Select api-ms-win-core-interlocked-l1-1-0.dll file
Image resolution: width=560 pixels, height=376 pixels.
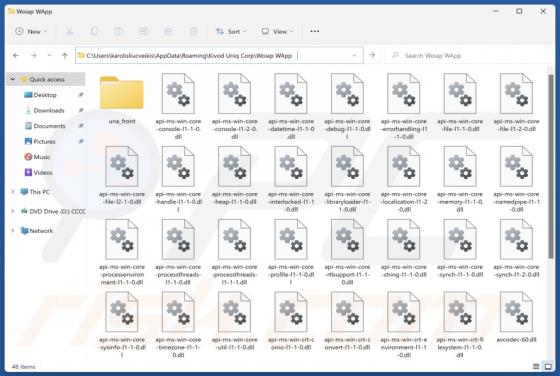[x=291, y=179]
